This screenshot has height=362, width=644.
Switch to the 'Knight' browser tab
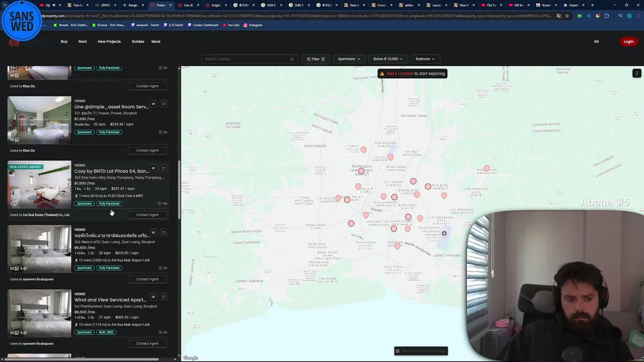(x=216, y=5)
